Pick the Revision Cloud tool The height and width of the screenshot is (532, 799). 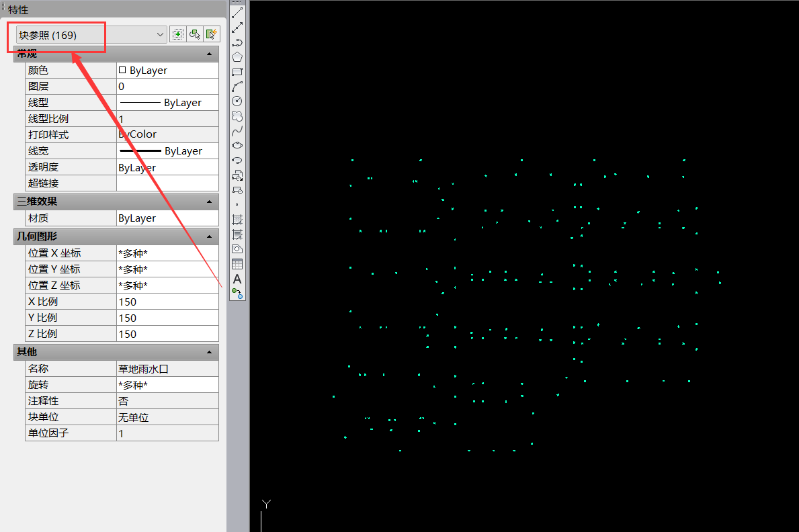point(237,116)
